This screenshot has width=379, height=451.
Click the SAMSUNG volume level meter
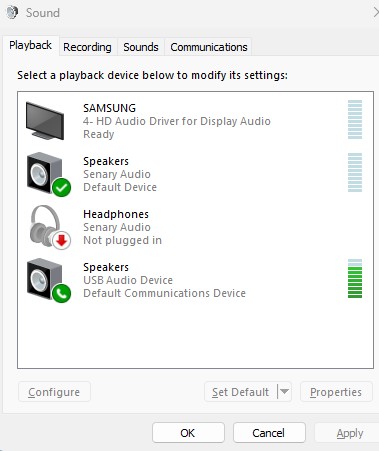[355, 119]
